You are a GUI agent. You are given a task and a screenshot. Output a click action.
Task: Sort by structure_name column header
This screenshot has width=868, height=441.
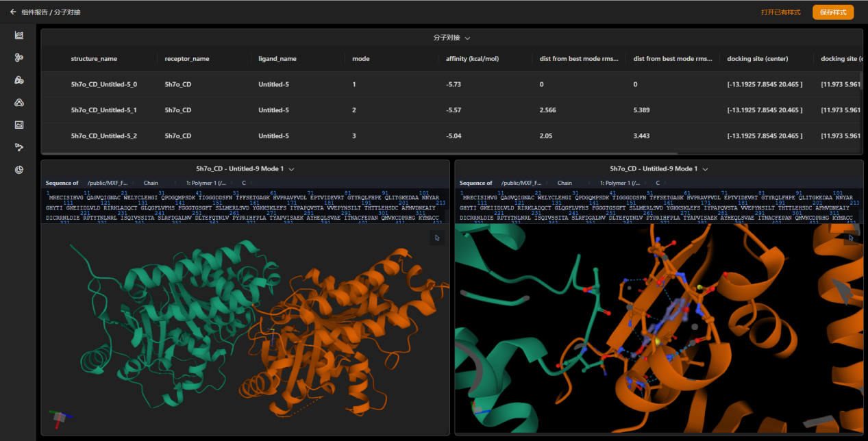[94, 59]
